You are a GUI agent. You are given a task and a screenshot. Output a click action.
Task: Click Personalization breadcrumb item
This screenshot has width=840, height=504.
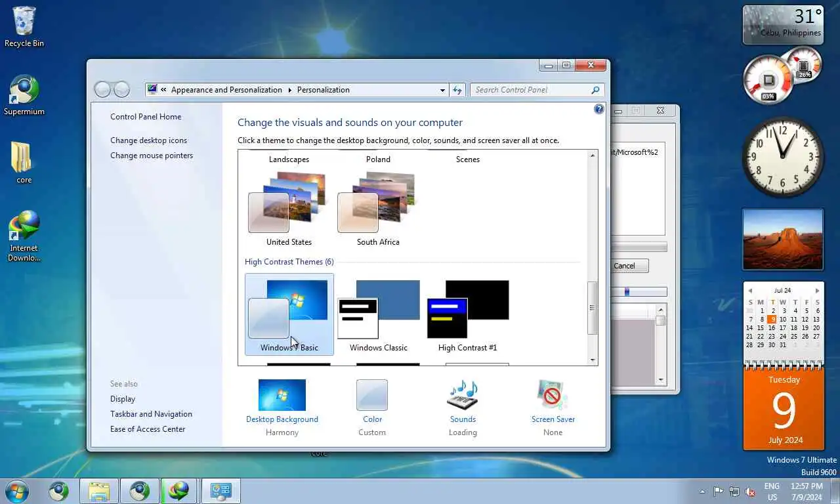323,90
